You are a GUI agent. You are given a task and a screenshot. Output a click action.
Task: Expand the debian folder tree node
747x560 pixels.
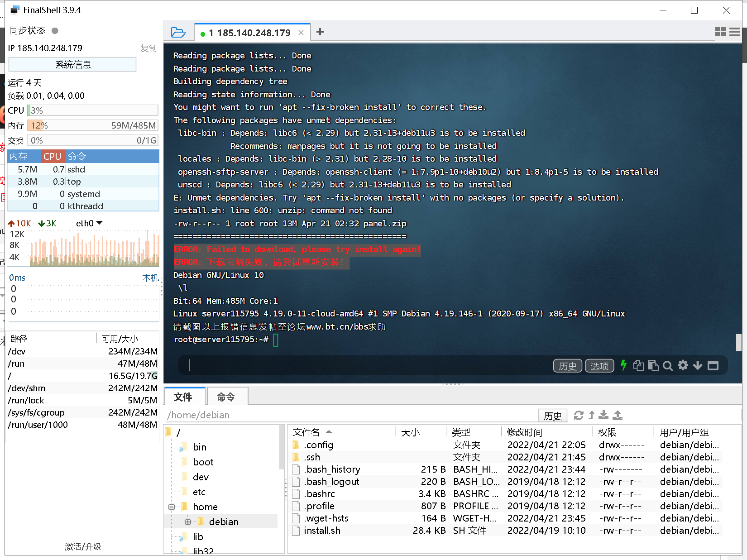point(187,522)
